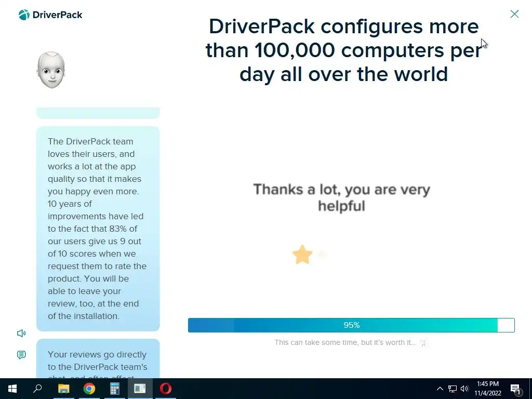
Task: Open Google Chrome from the taskbar
Action: pyautogui.click(x=89, y=389)
